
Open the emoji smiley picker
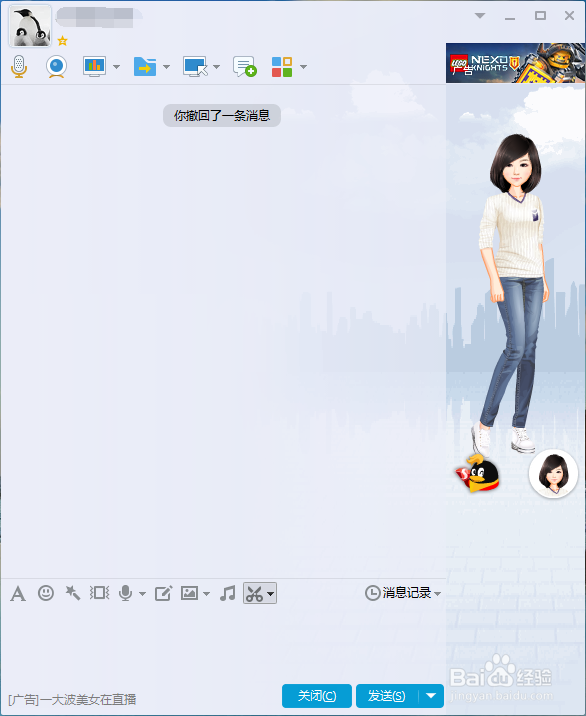click(x=46, y=593)
